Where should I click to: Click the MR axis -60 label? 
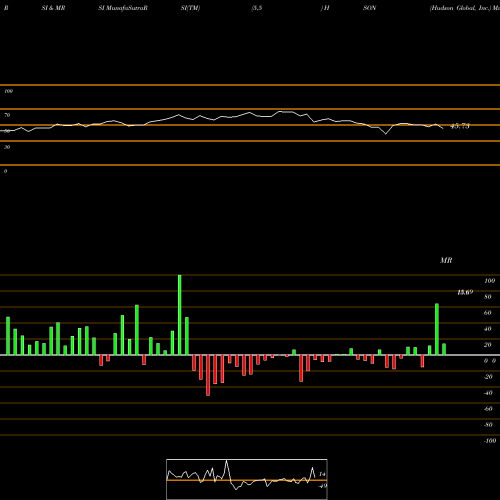488,409
